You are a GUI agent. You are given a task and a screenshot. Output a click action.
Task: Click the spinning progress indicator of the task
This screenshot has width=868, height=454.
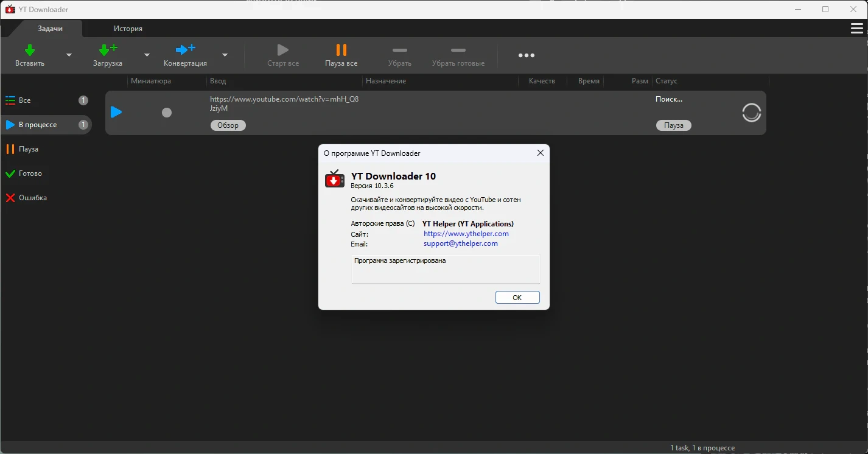point(752,113)
